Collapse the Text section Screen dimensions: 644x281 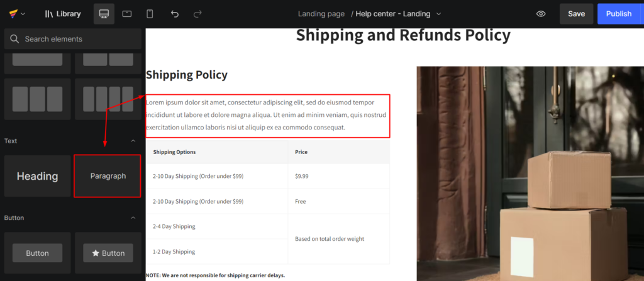(133, 141)
